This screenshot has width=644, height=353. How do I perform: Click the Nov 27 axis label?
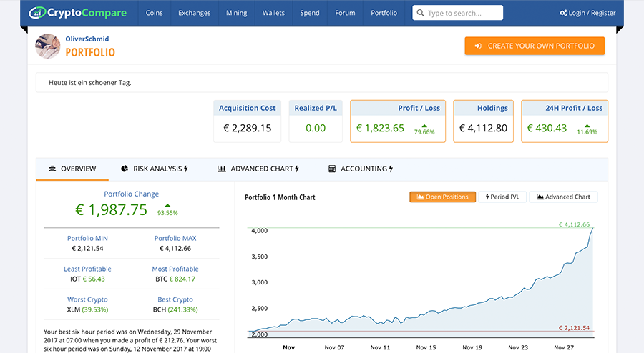tap(564, 347)
